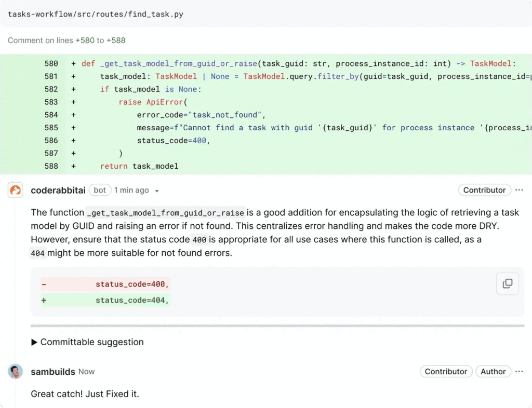Open the three-dot menu on coderabbitai's comment

click(x=519, y=190)
